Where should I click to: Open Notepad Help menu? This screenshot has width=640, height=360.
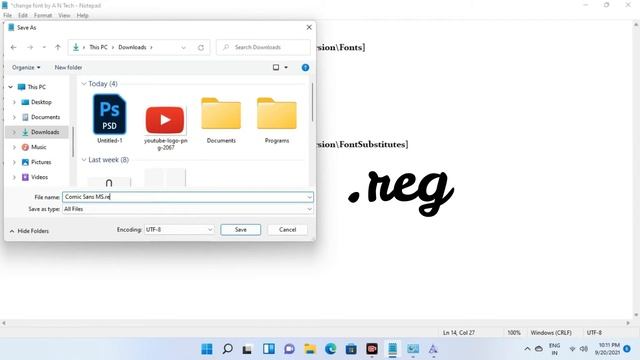click(x=82, y=16)
